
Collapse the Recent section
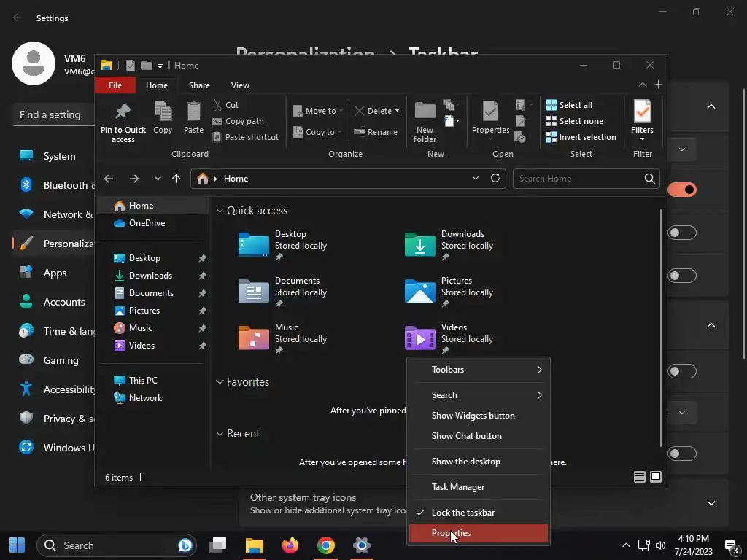pyautogui.click(x=220, y=434)
